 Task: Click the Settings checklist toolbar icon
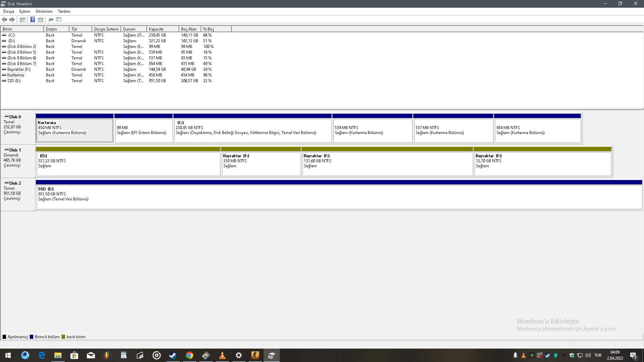59,20
